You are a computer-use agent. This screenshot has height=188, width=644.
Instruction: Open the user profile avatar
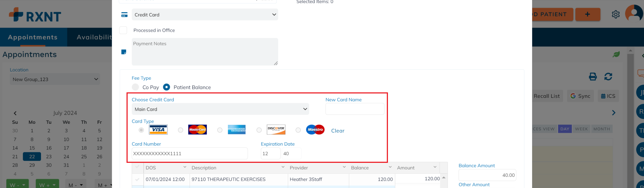(634, 14)
